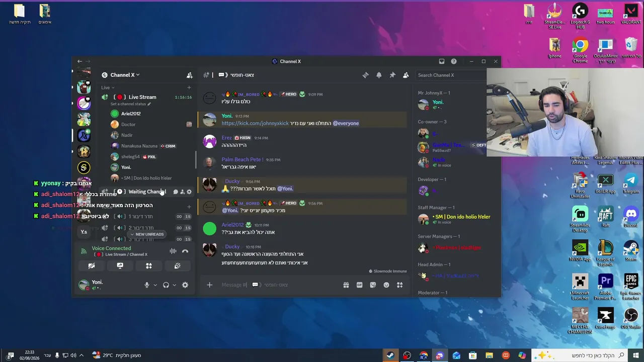Viewport: 644px width, 362px height.
Task: Click the invite people icon beside Channel X
Action: pyautogui.click(x=190, y=75)
